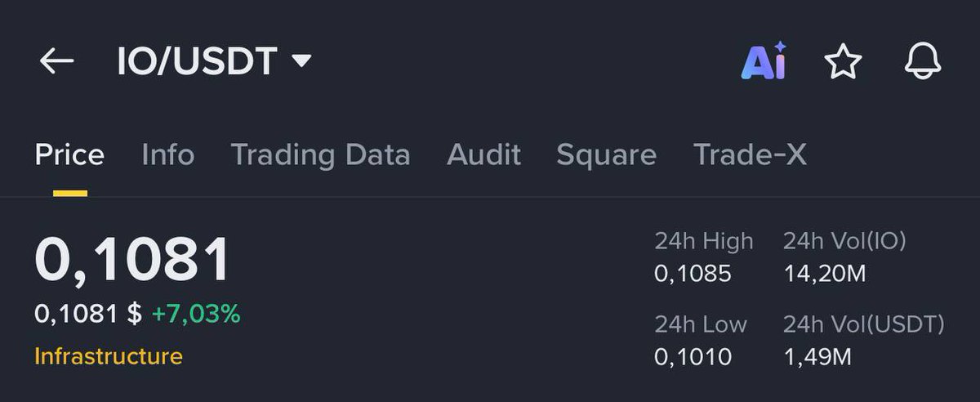
Task: Open the AI assistant icon
Action: (763, 60)
